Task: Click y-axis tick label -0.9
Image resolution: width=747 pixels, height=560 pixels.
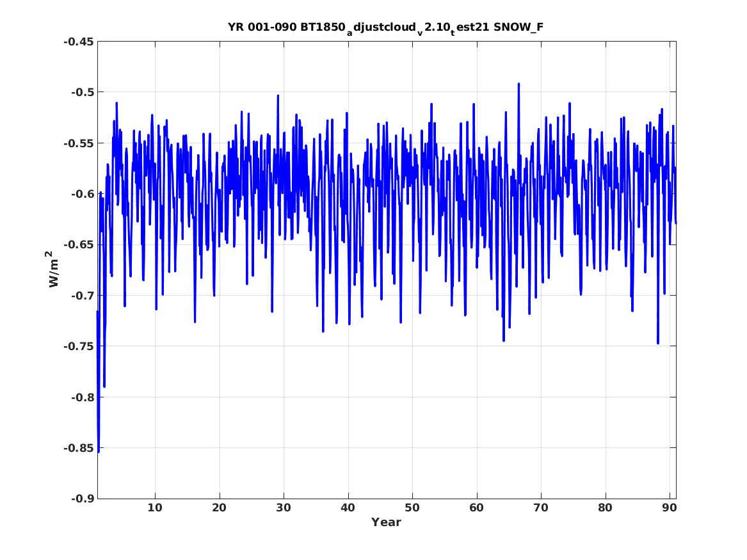Action: tap(82, 499)
